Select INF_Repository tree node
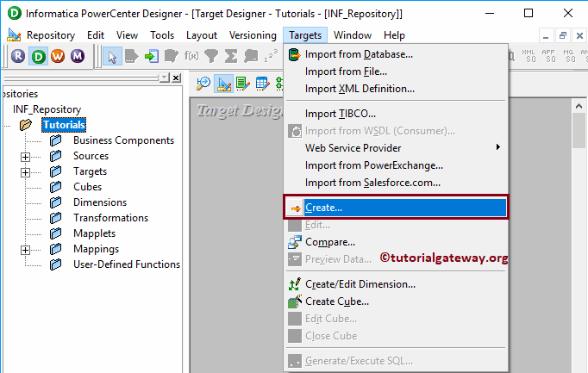588x373 pixels. point(47,109)
